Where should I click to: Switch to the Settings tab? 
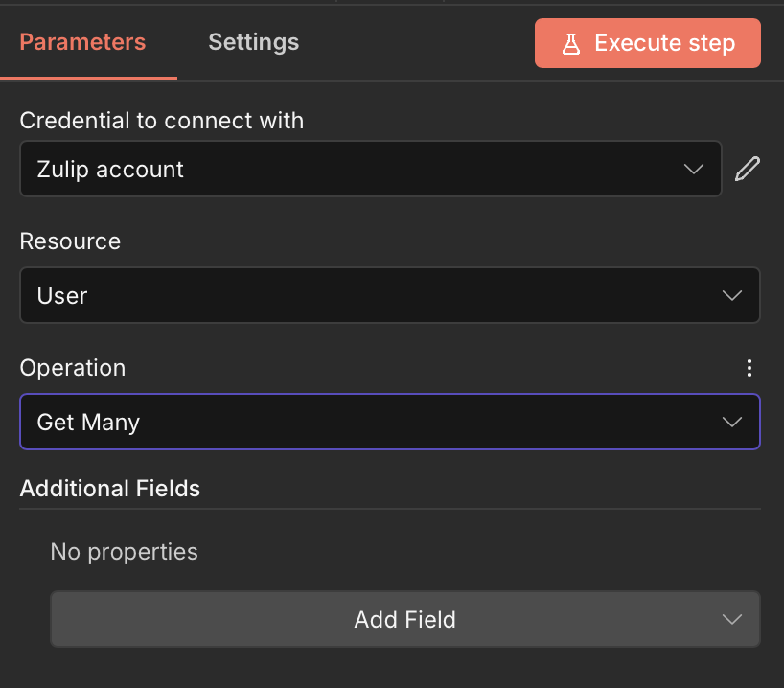[253, 42]
